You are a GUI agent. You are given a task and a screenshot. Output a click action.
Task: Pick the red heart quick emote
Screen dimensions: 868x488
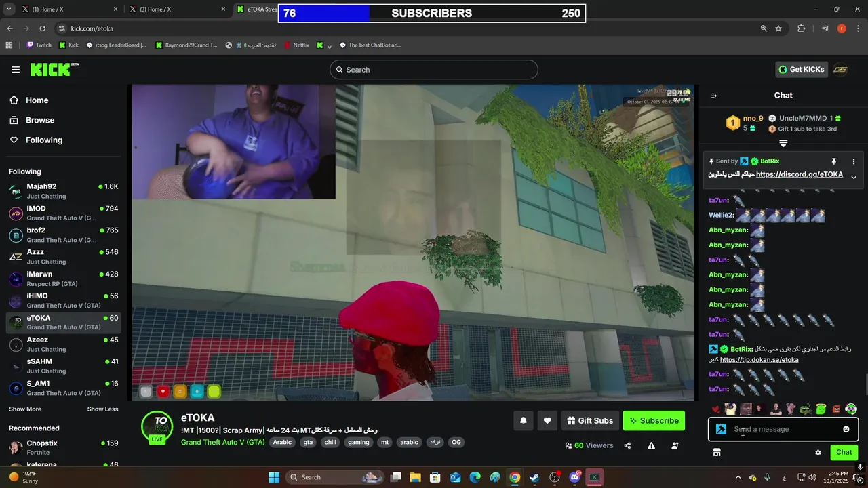[x=716, y=409]
